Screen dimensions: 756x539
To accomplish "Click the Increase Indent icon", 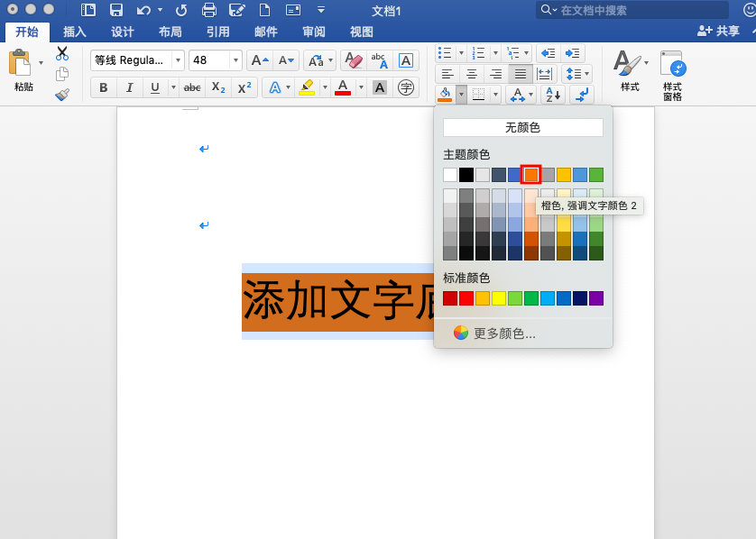I will 573,53.
